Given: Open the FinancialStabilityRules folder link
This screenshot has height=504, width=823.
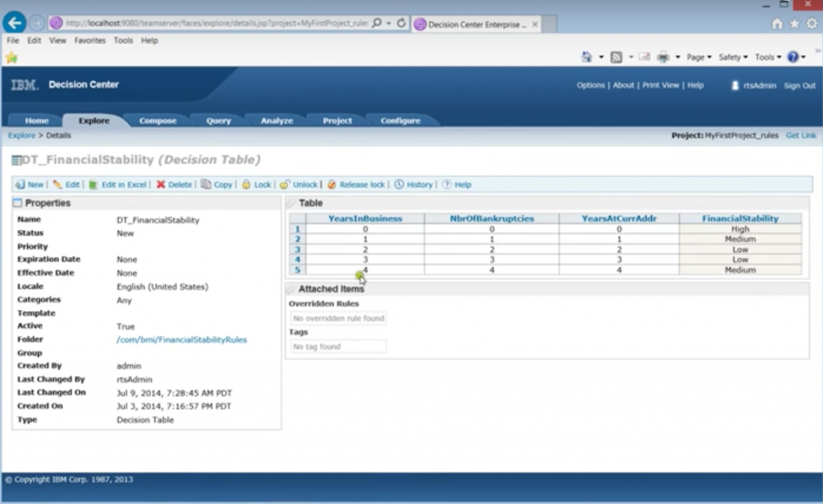Looking at the screenshot, I should tap(182, 340).
